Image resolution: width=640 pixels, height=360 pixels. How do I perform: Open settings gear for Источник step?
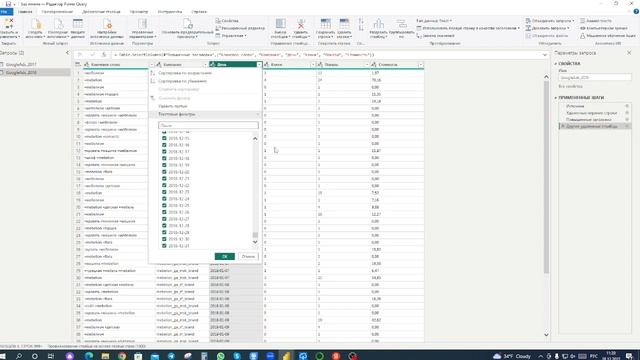pos(627,106)
